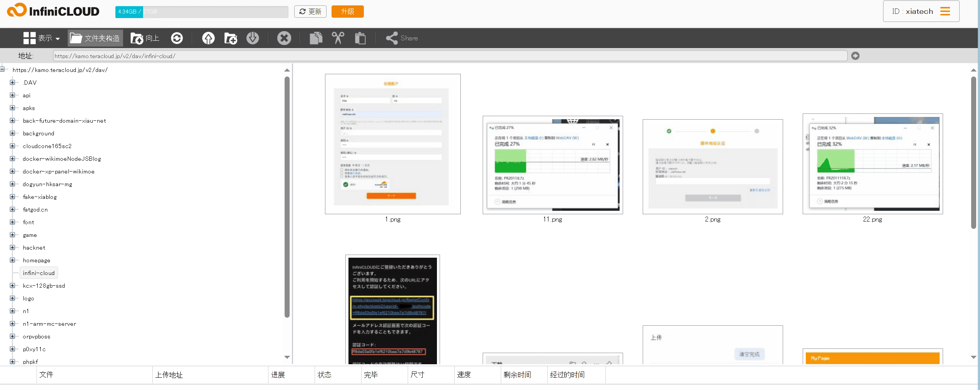The image size is (980, 390).
Task: Click the new folder icon
Action: [x=230, y=38]
